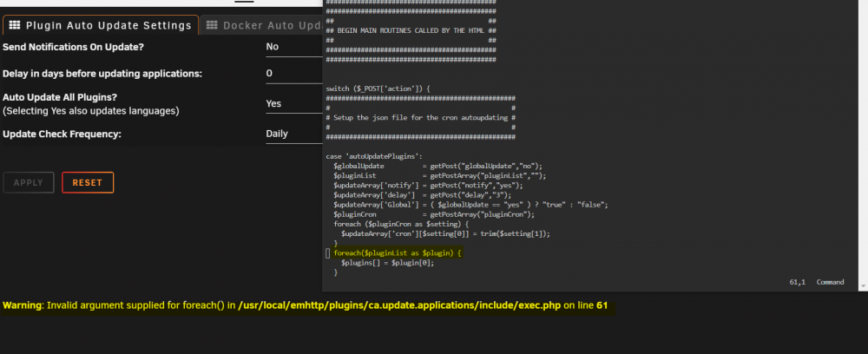This screenshot has width=868, height=354.
Task: Click the highlighted foreach($pluginList) code line
Action: pos(397,252)
